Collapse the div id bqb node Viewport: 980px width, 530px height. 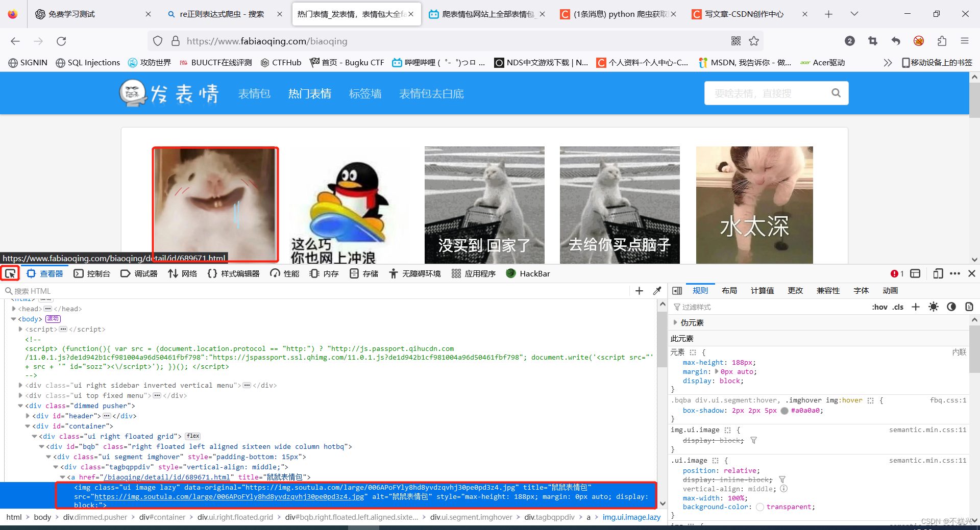coord(41,446)
